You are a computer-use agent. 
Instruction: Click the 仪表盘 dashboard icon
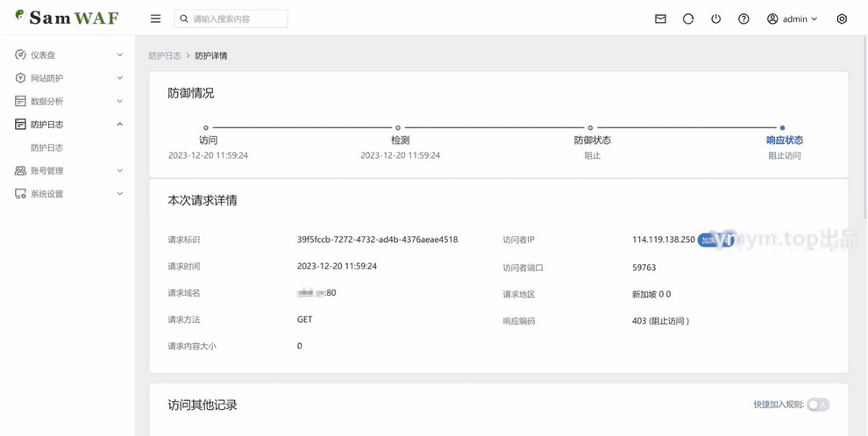20,55
